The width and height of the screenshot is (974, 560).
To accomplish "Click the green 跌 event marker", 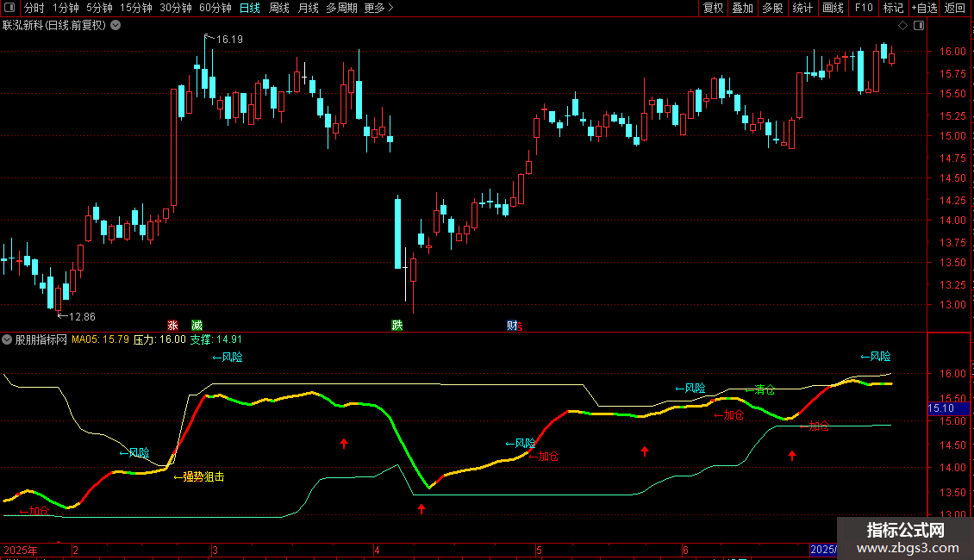I will (x=397, y=326).
